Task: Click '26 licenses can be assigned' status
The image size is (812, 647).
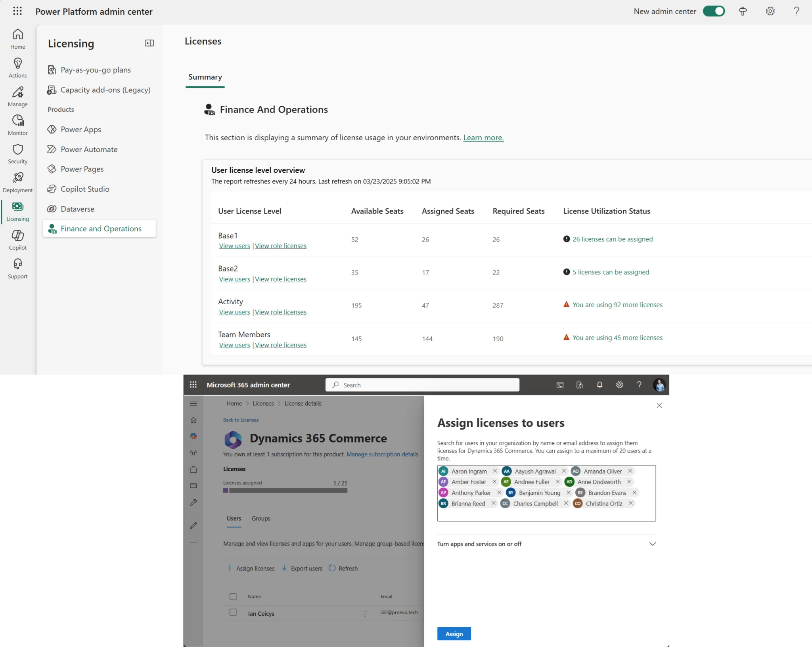Action: (x=612, y=239)
